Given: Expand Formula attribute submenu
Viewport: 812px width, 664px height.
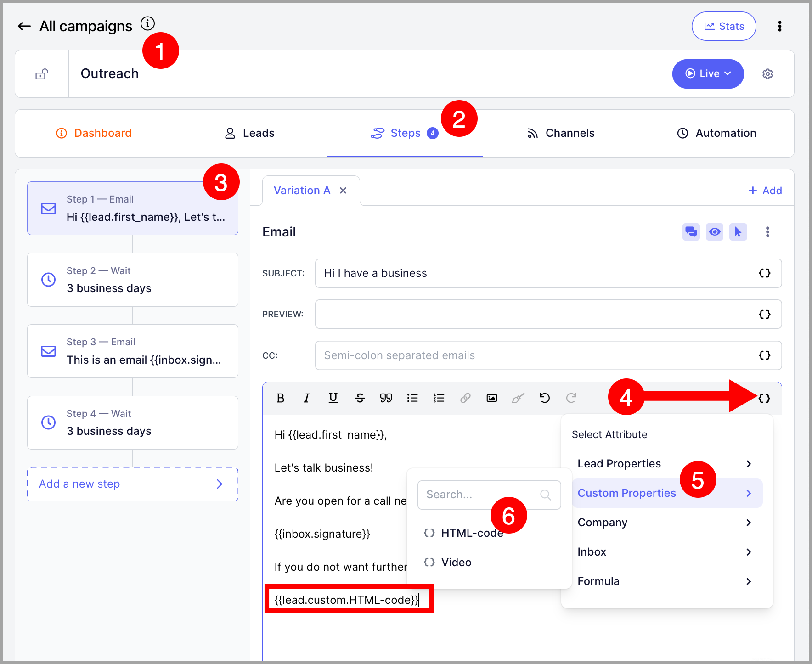Looking at the screenshot, I should point(667,581).
